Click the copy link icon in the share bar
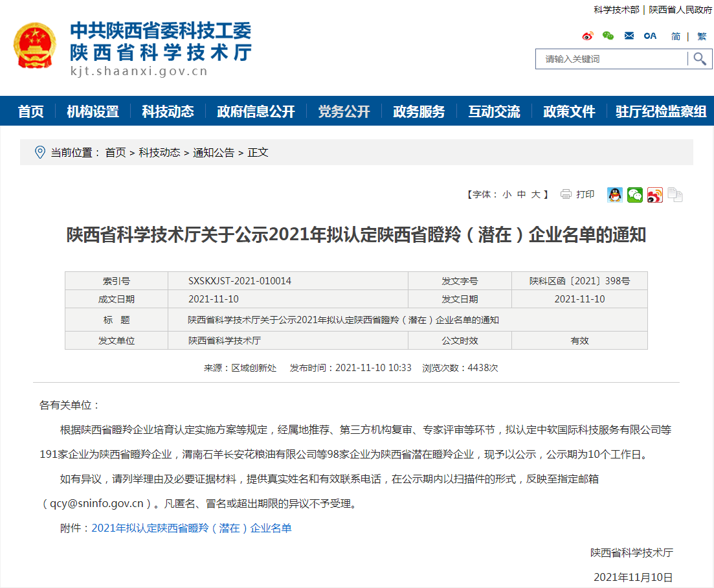Image resolution: width=714 pixels, height=588 pixels. click(675, 194)
